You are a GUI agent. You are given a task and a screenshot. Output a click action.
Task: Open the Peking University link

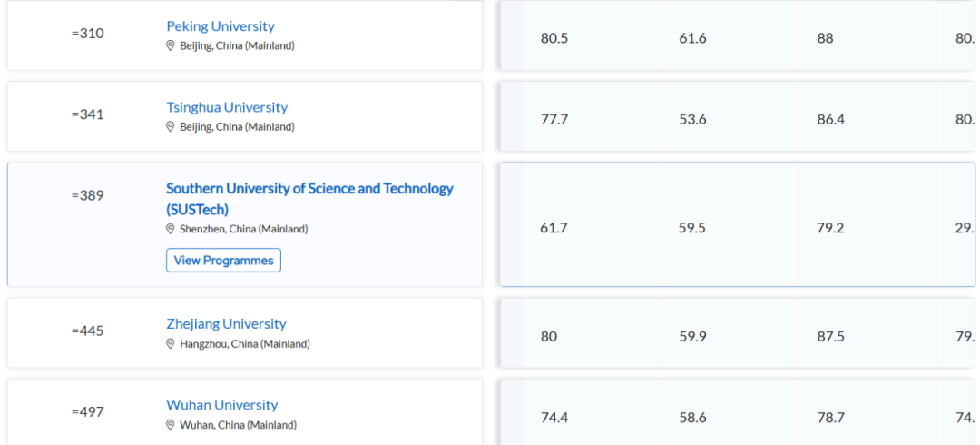220,26
